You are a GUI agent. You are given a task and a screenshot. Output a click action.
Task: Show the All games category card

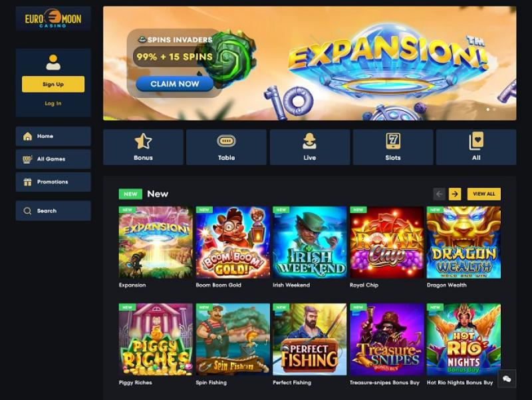coord(476,147)
